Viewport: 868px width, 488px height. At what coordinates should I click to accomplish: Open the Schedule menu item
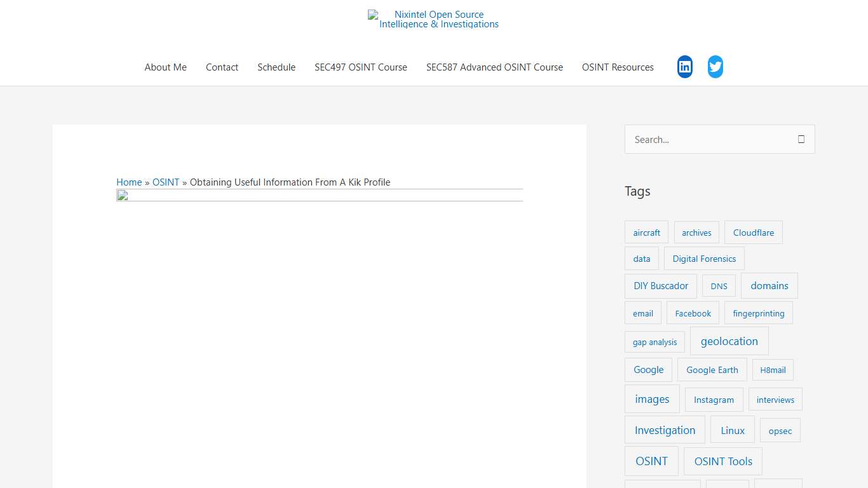click(276, 67)
